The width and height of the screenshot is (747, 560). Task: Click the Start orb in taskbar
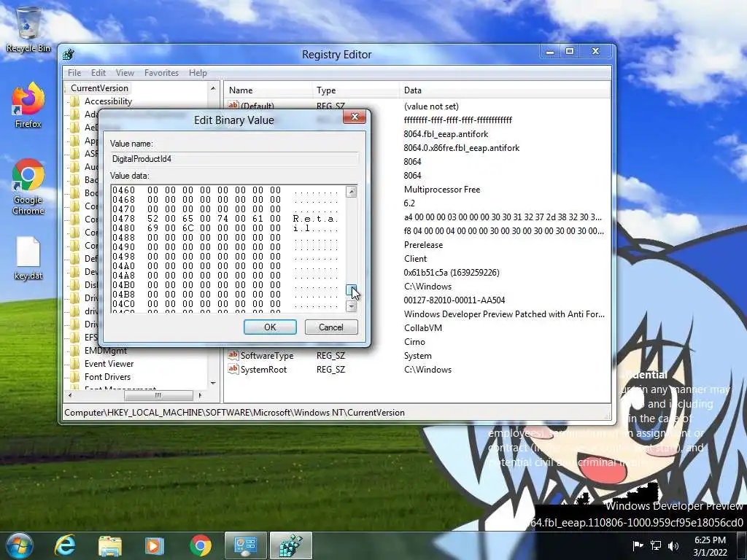[x=18, y=545]
